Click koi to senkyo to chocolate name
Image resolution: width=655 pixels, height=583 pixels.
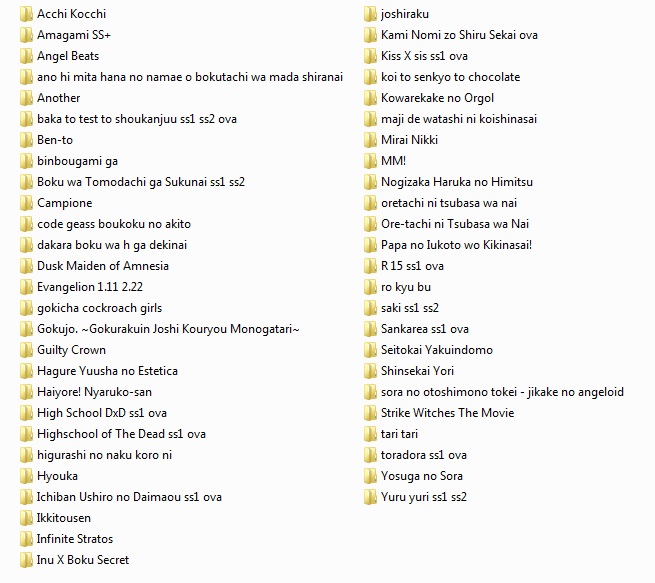point(451,77)
